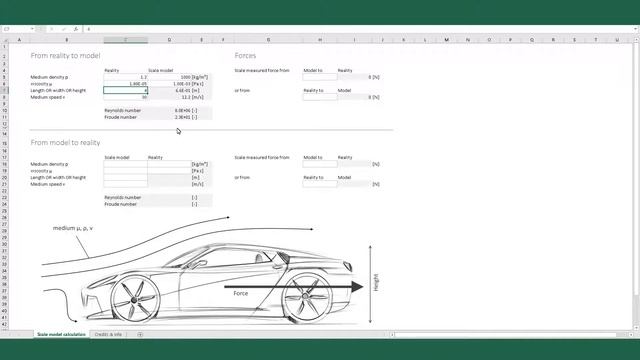Screen dimensions: 640x360
Task: Click the 'Model to' force input on row 5
Action: [x=320, y=77]
